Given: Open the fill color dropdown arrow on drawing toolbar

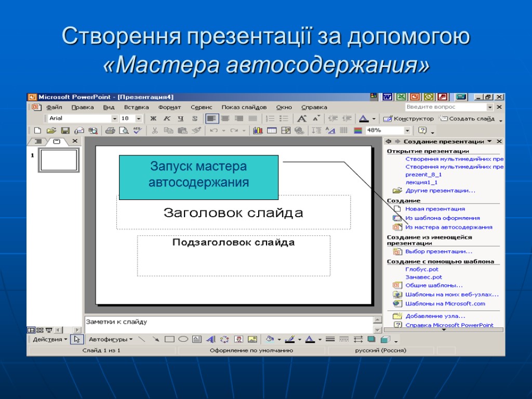Looking at the screenshot, I should point(279,339).
